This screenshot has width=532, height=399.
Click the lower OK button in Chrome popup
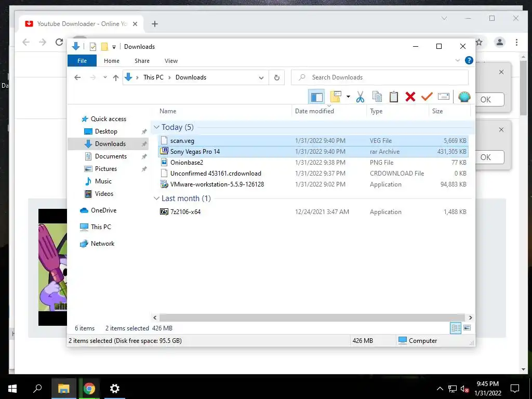click(490, 157)
